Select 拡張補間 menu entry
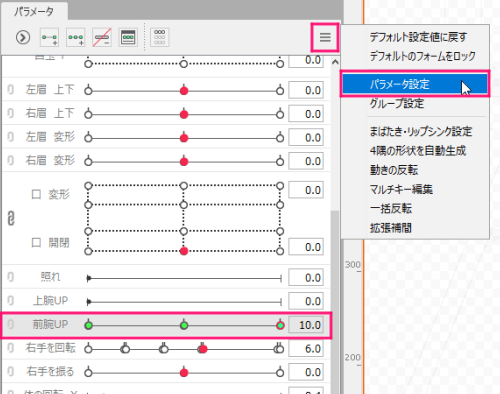This screenshot has width=500, height=394. (x=391, y=228)
